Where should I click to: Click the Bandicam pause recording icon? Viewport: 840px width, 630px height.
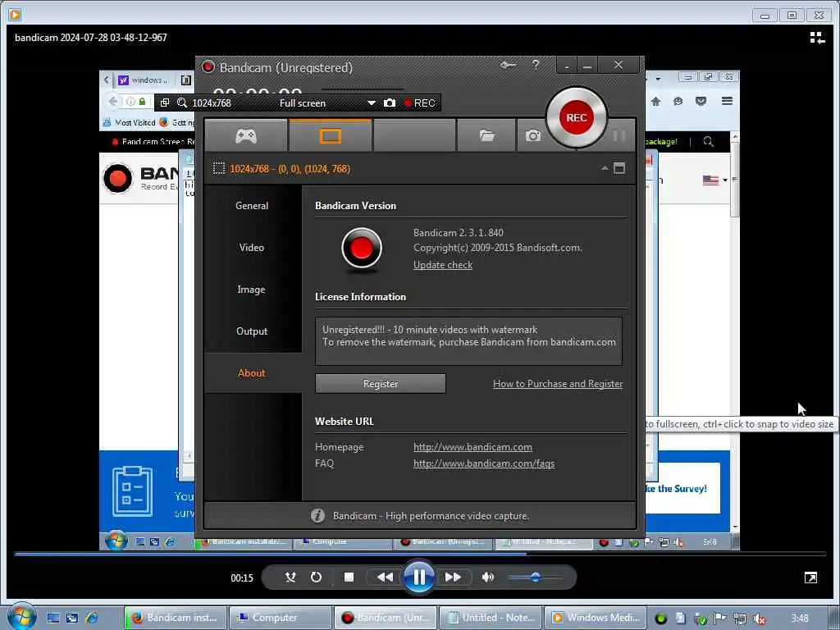(619, 135)
